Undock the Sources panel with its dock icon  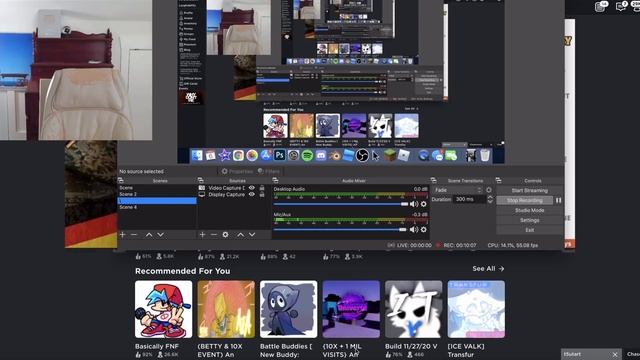point(200,180)
